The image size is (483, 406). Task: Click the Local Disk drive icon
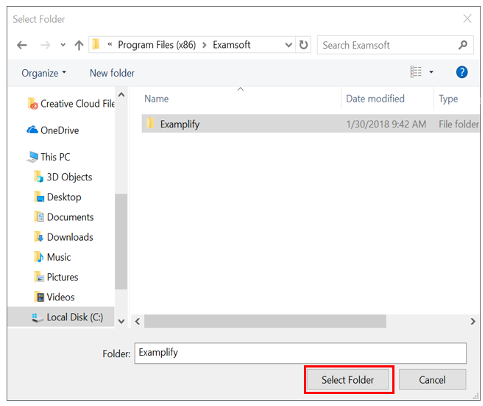pos(37,317)
